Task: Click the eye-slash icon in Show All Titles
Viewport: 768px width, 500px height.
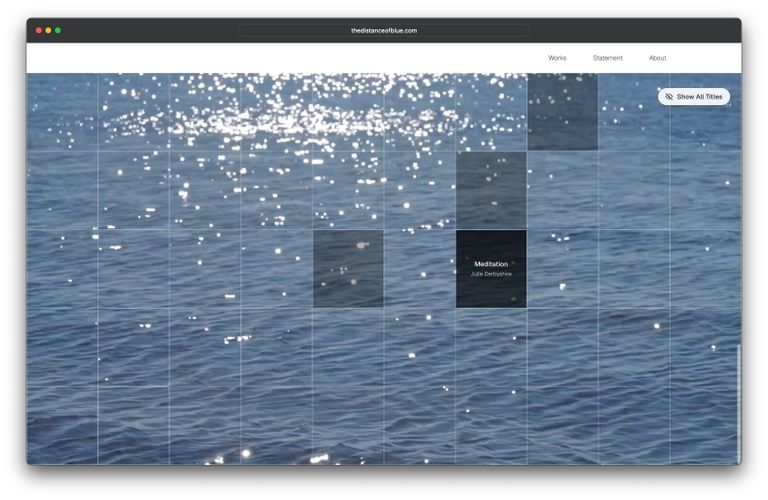Action: tap(669, 97)
